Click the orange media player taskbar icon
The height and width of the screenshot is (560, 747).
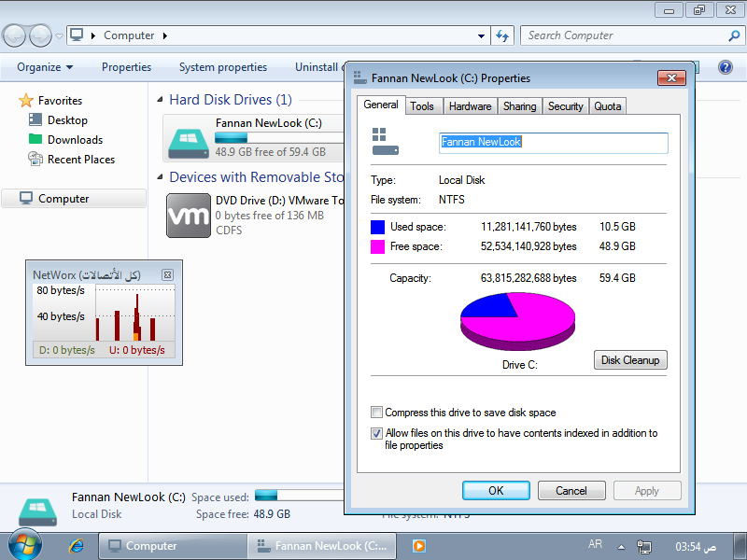tap(419, 546)
